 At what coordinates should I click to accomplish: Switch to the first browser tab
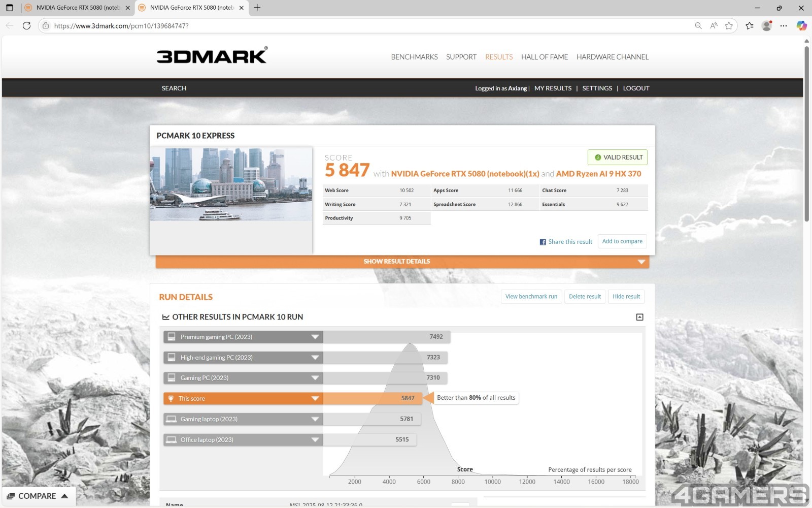click(77, 8)
